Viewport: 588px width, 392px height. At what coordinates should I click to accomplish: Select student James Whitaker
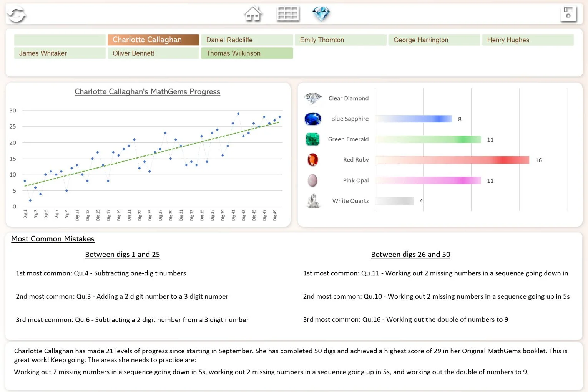pos(60,53)
